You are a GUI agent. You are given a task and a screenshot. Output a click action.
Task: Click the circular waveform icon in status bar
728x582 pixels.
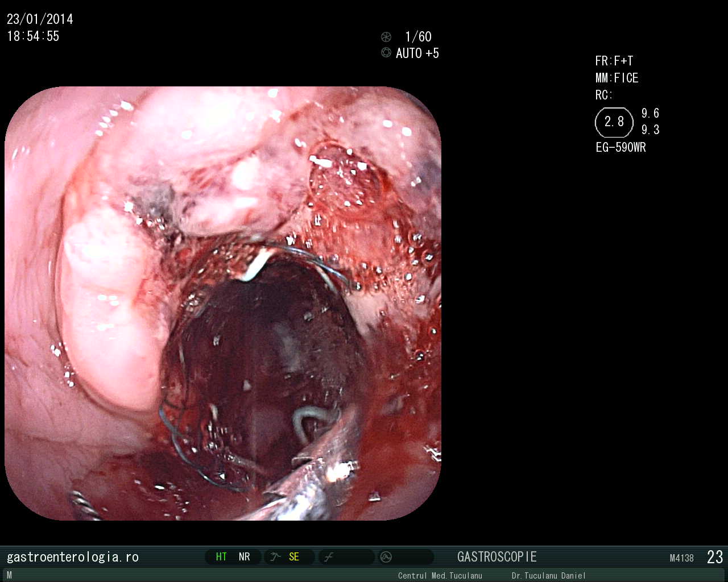(x=386, y=557)
